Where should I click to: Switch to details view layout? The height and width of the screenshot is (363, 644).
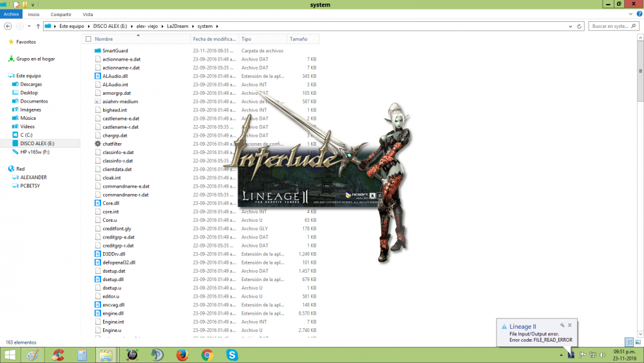[x=629, y=342]
